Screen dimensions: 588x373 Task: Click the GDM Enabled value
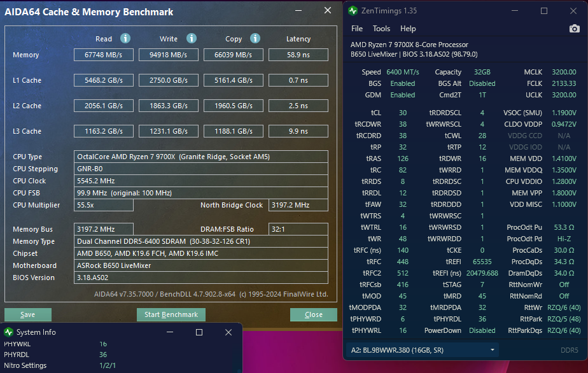click(403, 95)
